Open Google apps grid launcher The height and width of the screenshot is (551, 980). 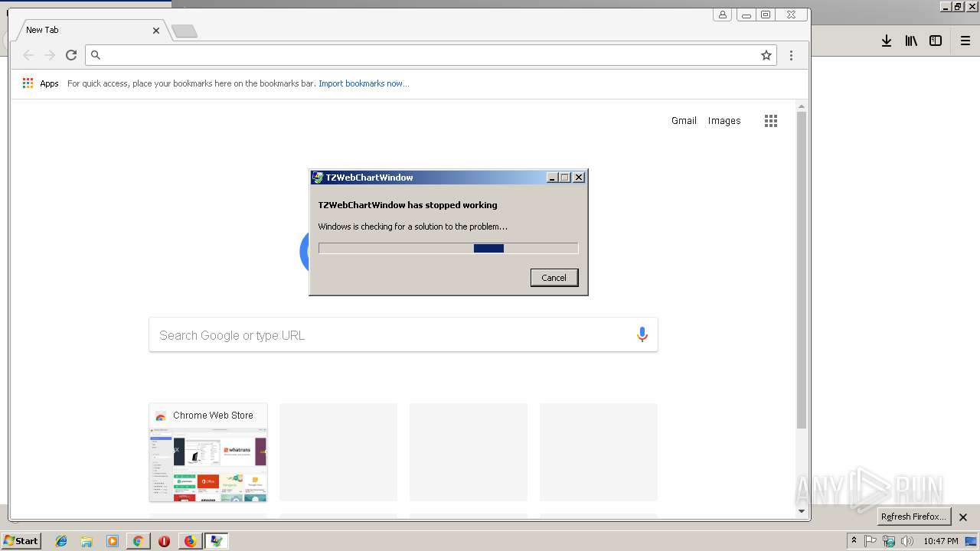pos(771,121)
